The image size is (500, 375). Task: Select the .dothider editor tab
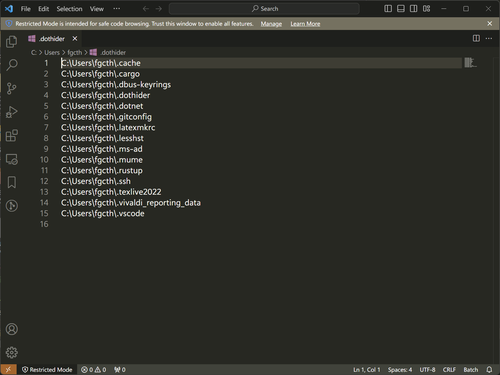coord(53,39)
